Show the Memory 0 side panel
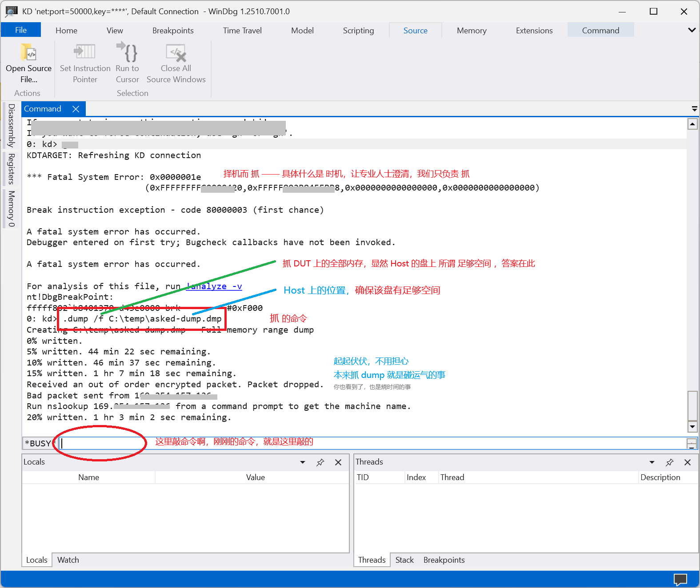This screenshot has height=588, width=700. pyautogui.click(x=12, y=208)
